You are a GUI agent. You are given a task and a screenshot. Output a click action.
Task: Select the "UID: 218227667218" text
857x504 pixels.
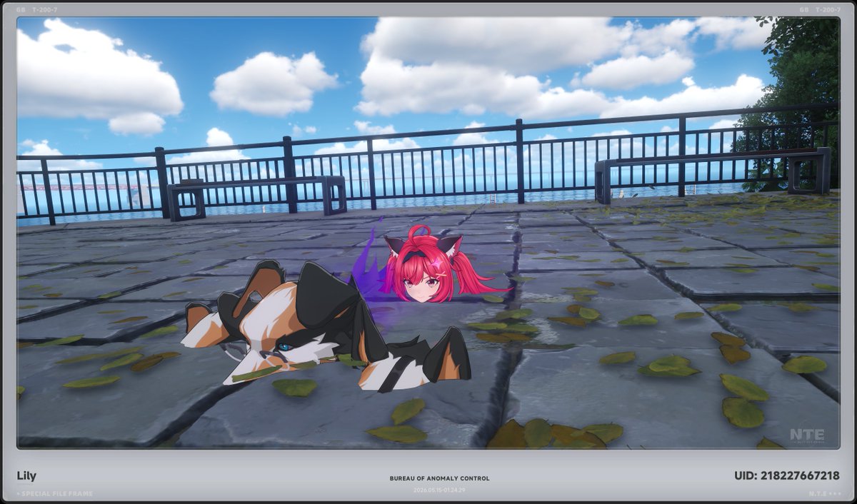pyautogui.click(x=786, y=475)
